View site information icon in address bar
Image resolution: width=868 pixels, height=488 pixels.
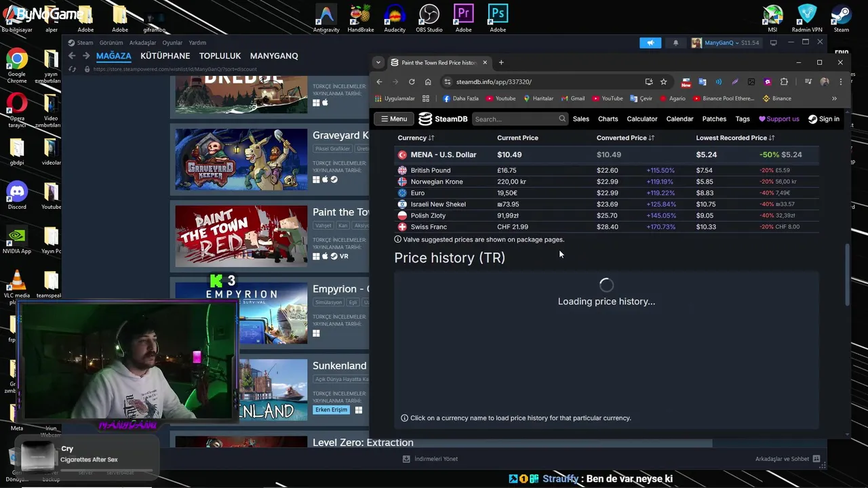click(x=447, y=81)
